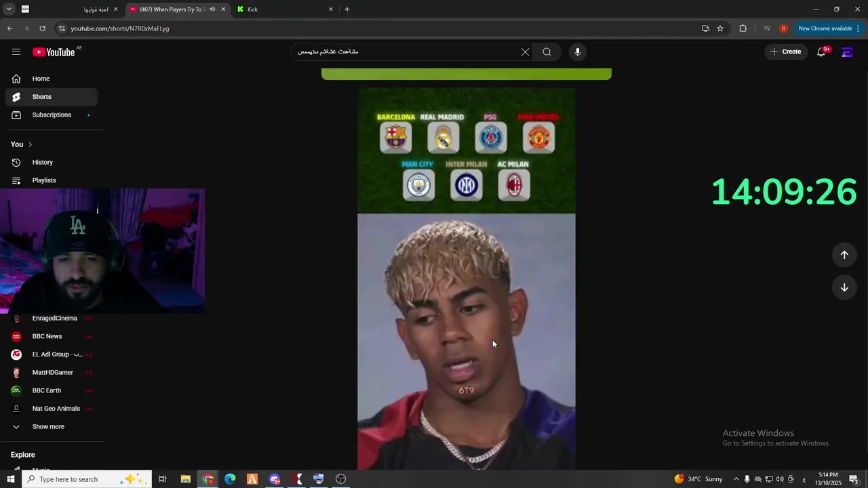Image resolution: width=868 pixels, height=488 pixels.
Task: Open Subscriptions in sidebar
Action: 51,115
